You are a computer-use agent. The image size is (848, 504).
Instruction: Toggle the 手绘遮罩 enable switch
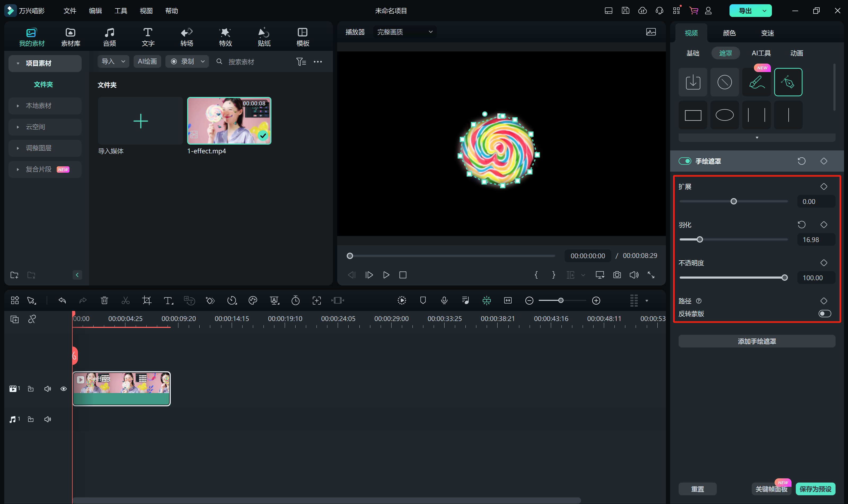pos(685,161)
